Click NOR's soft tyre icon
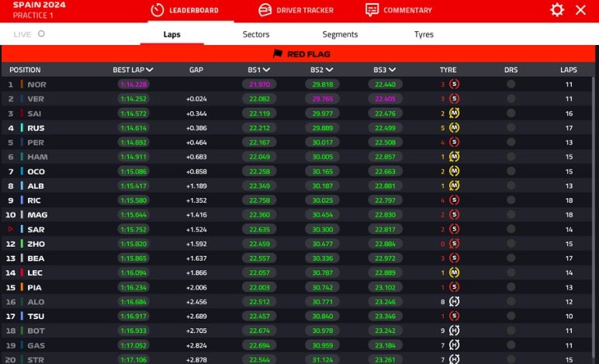Viewport: 599px width, 364px height. tap(455, 84)
